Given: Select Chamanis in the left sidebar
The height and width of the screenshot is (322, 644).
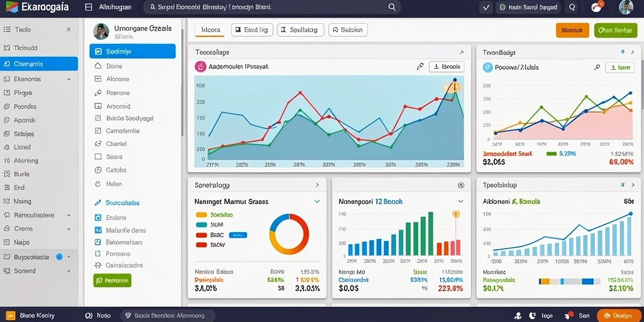Looking at the screenshot, I should [39, 64].
